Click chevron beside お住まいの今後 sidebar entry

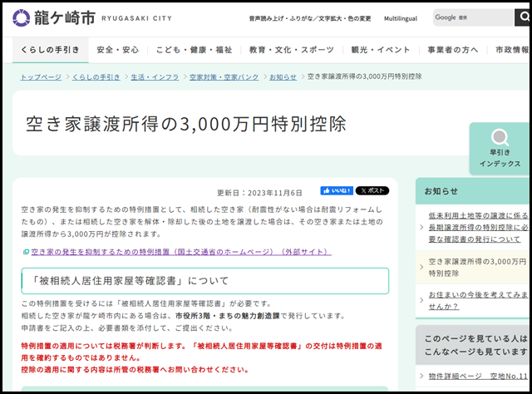[x=421, y=300]
